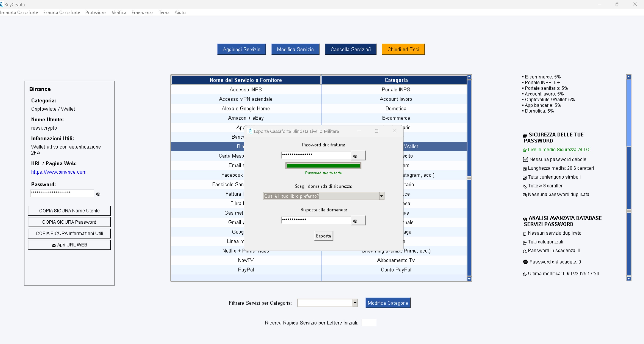
Task: Open https://www.binance.com link
Action: tap(59, 172)
